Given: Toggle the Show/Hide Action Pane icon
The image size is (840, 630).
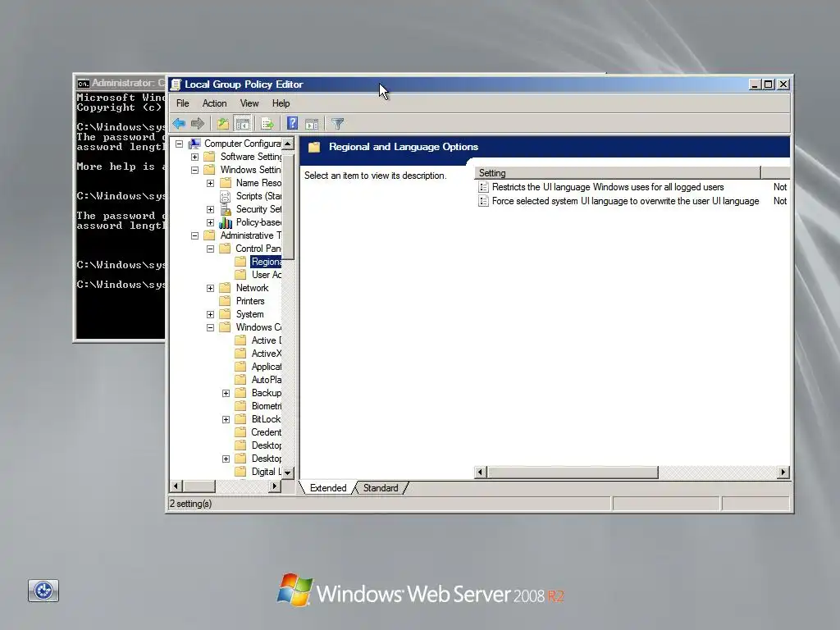Looking at the screenshot, I should click(x=312, y=125).
